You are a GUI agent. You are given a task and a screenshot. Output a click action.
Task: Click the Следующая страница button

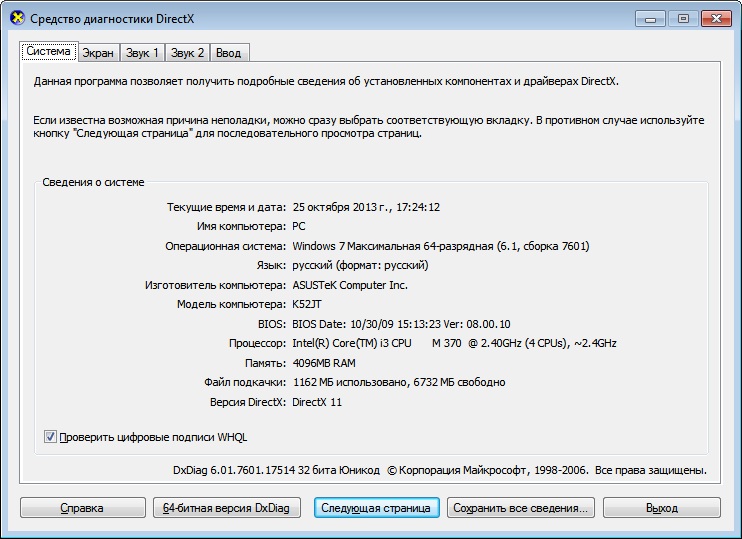[x=375, y=508]
